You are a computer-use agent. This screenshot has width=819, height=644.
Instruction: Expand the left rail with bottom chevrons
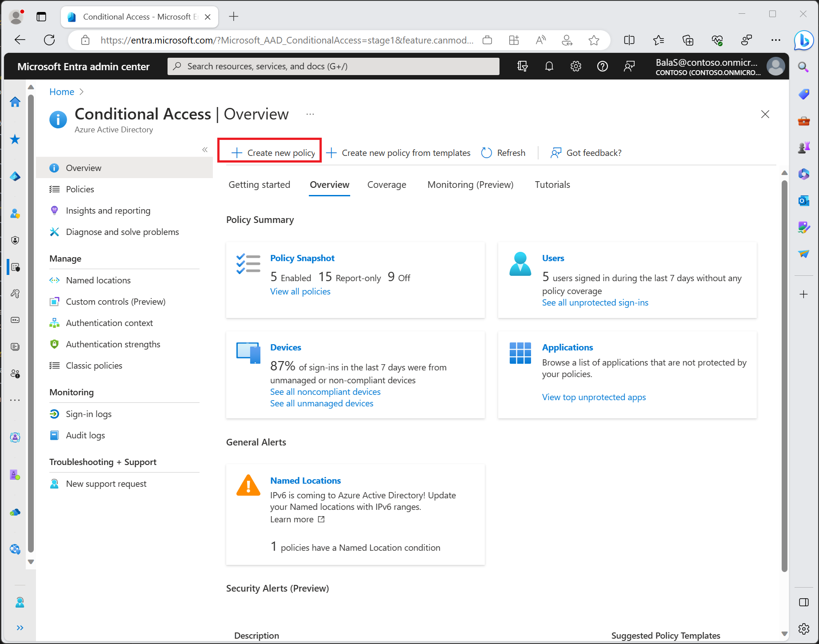pyautogui.click(x=20, y=628)
